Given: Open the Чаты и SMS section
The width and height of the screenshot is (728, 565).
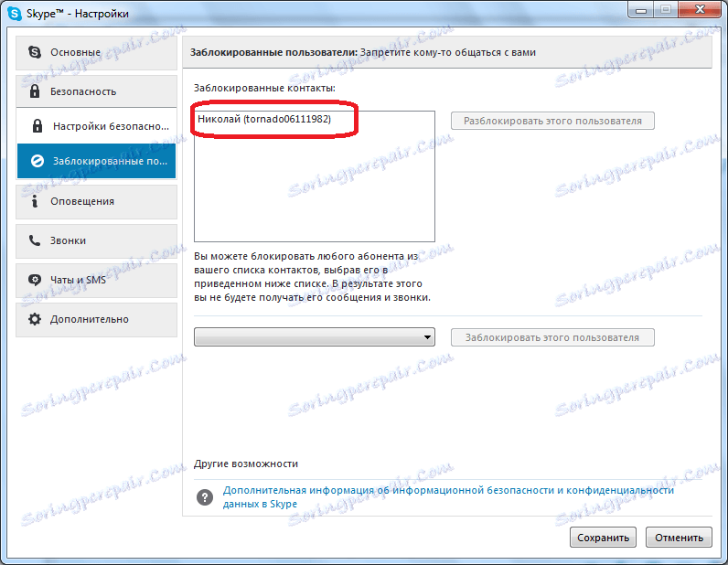Looking at the screenshot, I should 97,280.
